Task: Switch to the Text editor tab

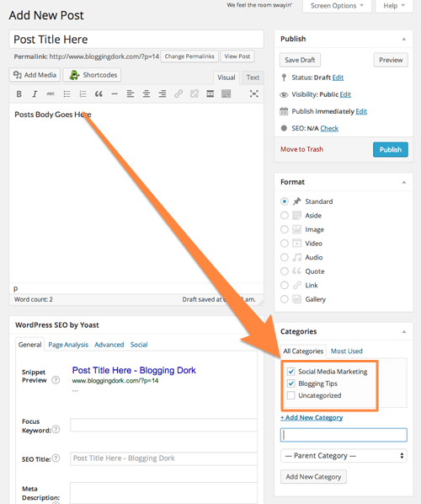Action: (253, 78)
